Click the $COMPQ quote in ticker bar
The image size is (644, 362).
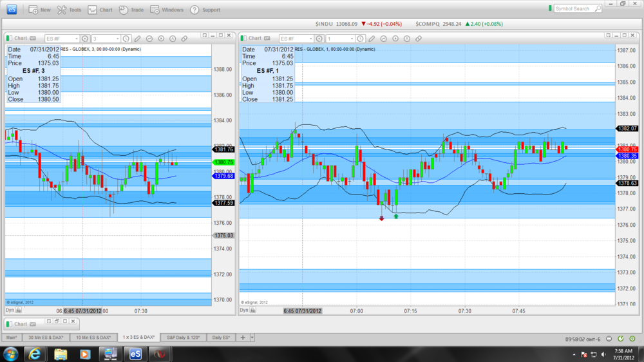459,24
